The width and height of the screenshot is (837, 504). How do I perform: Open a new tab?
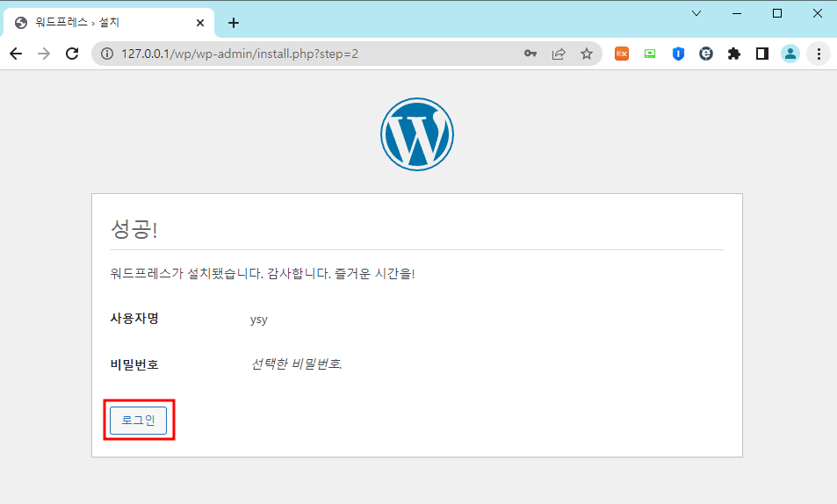pyautogui.click(x=234, y=23)
